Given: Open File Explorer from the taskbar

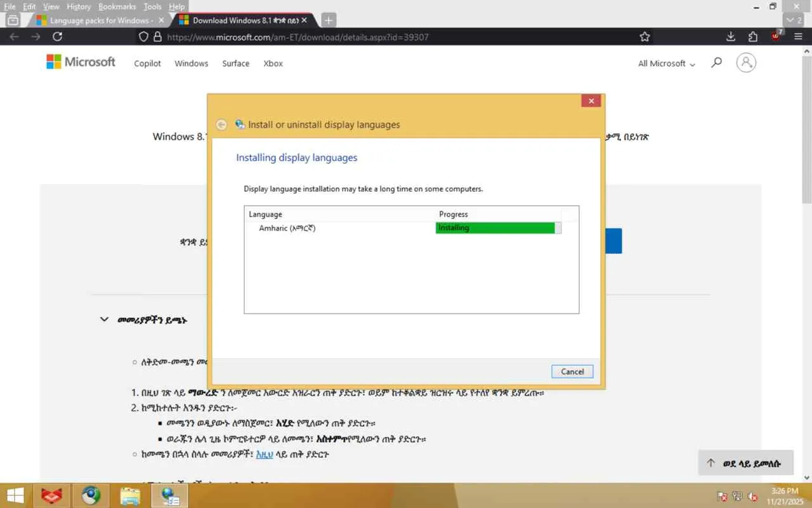Looking at the screenshot, I should tap(130, 495).
